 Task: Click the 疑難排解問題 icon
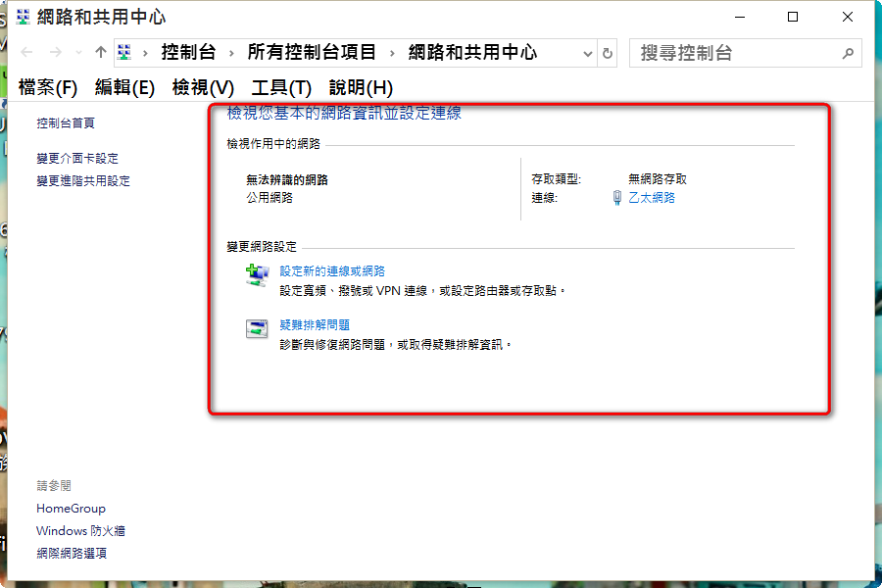click(257, 329)
